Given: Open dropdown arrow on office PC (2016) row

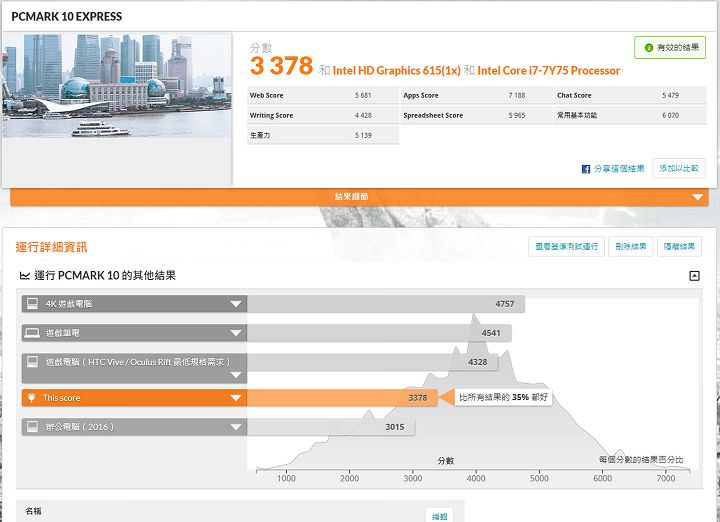Looking at the screenshot, I should click(236, 427).
